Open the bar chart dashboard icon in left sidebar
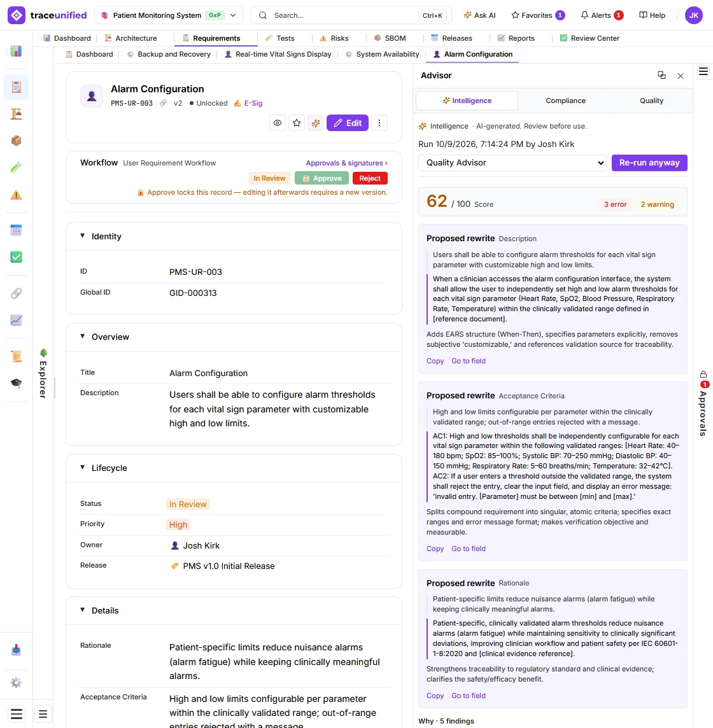713x728 pixels. pyautogui.click(x=17, y=51)
